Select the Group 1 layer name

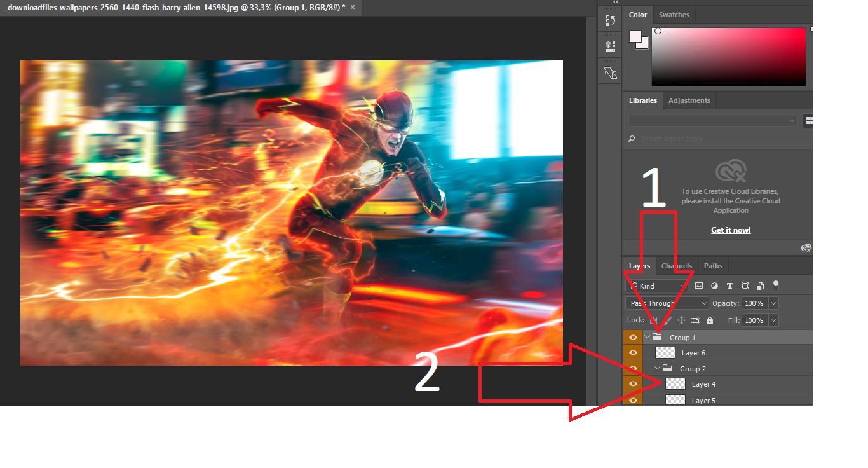tap(682, 338)
